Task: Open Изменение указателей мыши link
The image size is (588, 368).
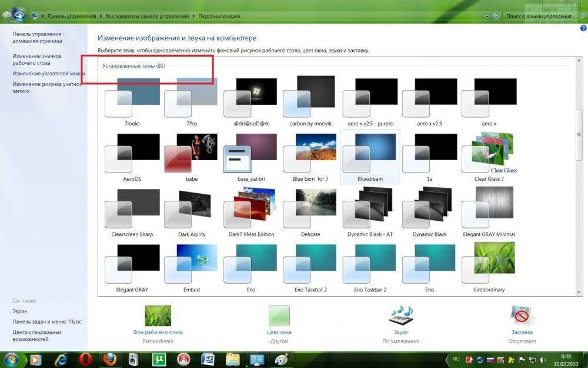Action: point(48,74)
